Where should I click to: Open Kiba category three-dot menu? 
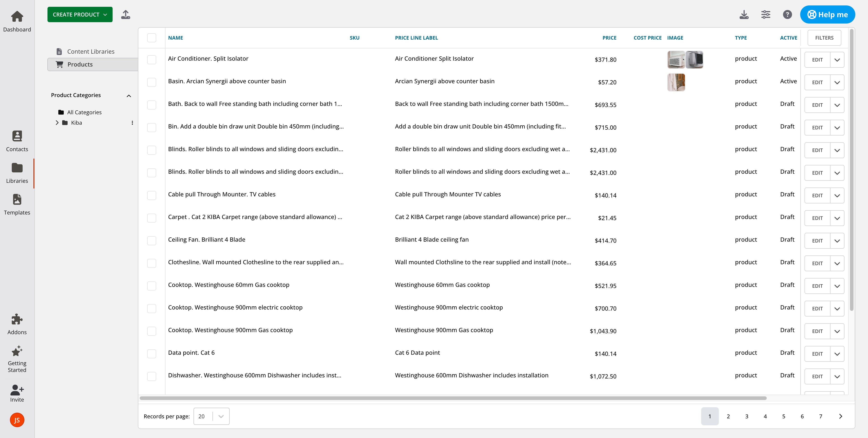coord(132,123)
